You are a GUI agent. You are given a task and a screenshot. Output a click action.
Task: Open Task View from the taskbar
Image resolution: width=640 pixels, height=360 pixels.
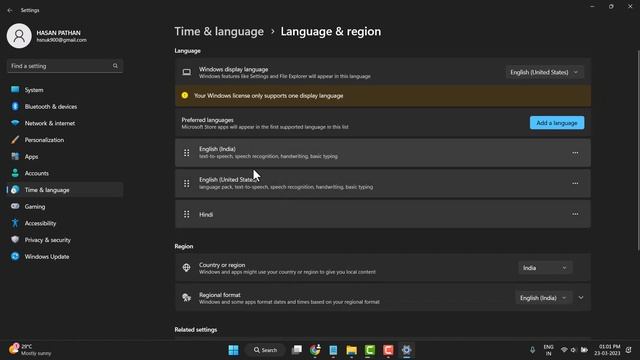[297, 350]
